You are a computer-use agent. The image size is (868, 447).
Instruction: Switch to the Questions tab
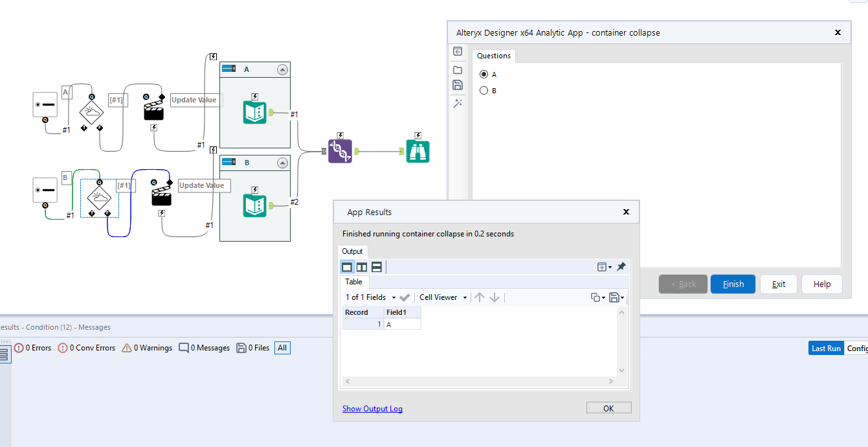coord(493,56)
